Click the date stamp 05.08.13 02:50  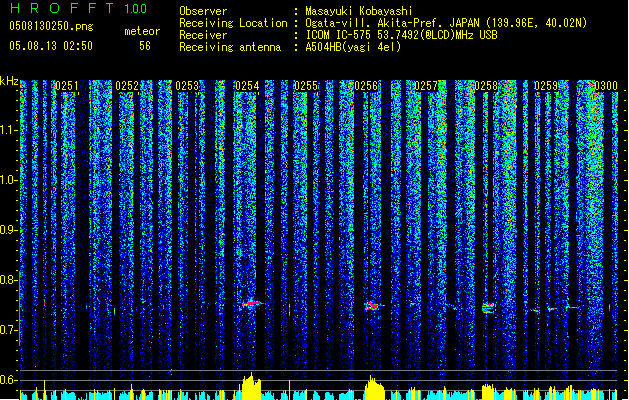pos(51,46)
